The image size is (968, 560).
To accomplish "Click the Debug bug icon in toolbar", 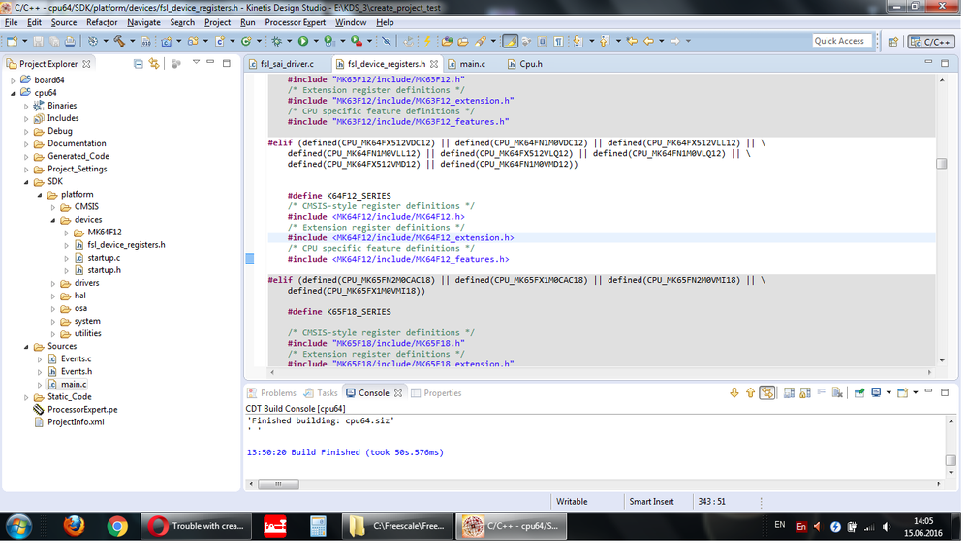I will tap(276, 41).
